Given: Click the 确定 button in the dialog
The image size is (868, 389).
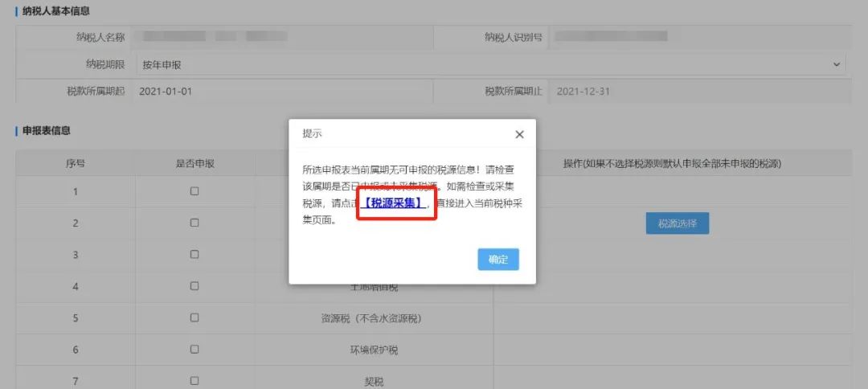Looking at the screenshot, I should [498, 260].
